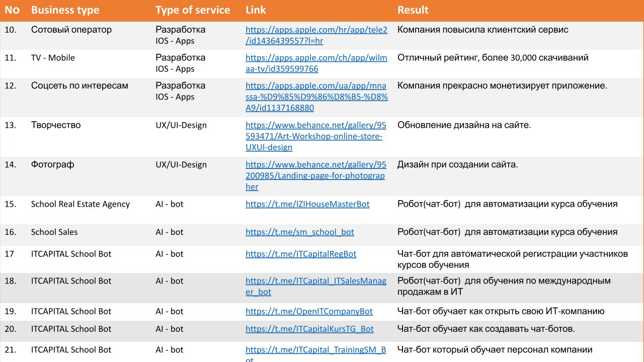
Task: Open the OpenITCompanyBot Telegram link
Action: pos(309,311)
